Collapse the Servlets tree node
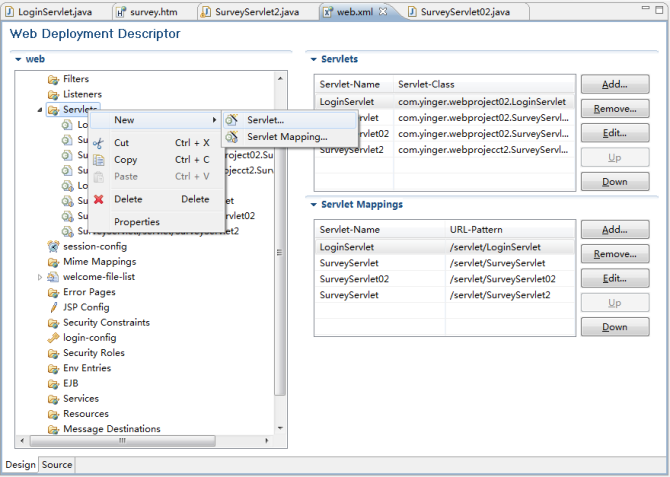 40,110
